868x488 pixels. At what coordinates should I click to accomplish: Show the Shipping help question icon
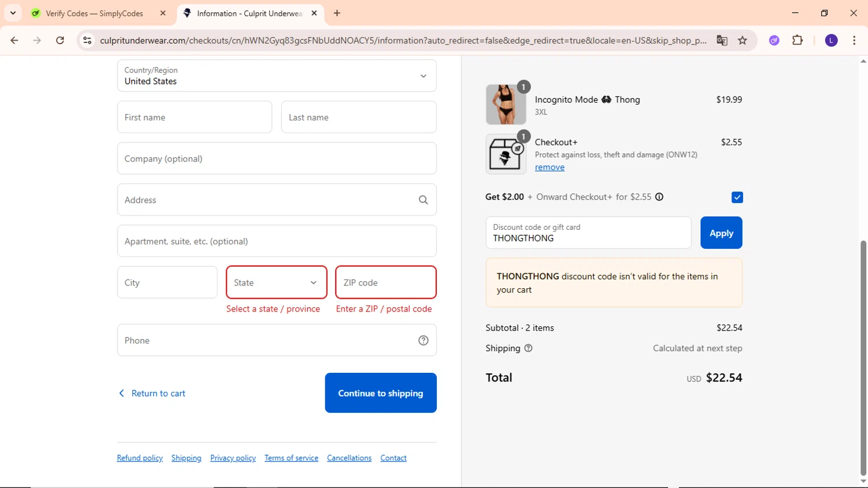[528, 348]
